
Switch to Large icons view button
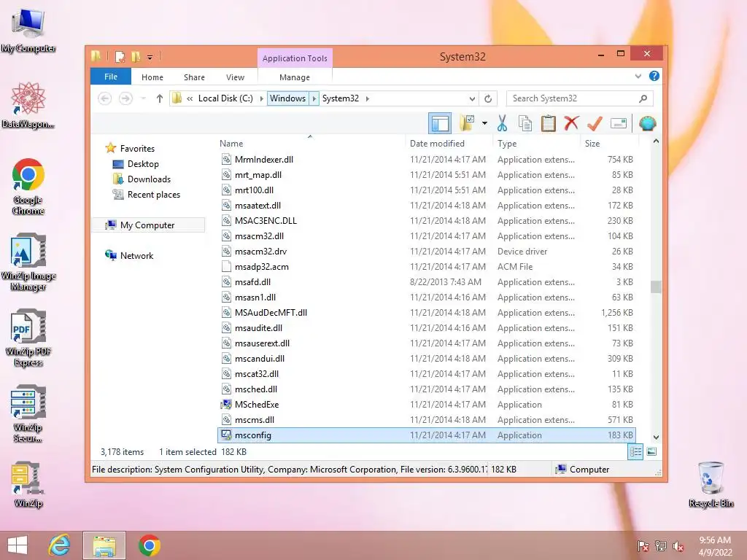[651, 451]
